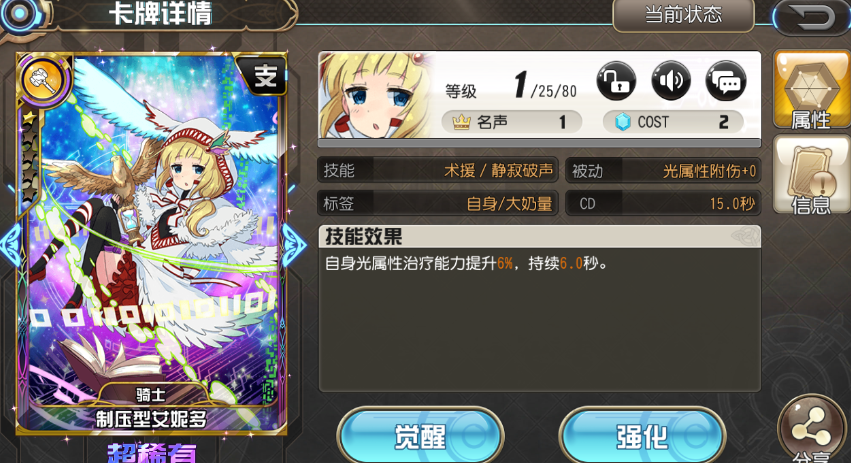Viewport: 851px width, 463px height.
Task: Click the level progress bar under portrait
Action: pyautogui.click(x=539, y=143)
